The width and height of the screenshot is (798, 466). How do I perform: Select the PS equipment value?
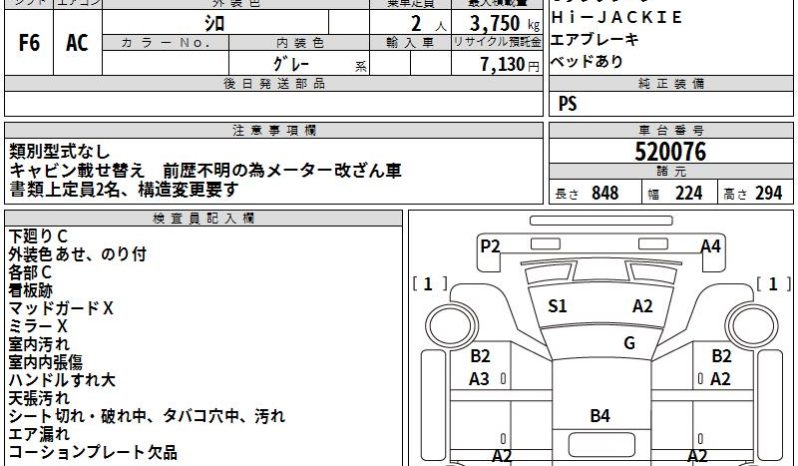567,104
